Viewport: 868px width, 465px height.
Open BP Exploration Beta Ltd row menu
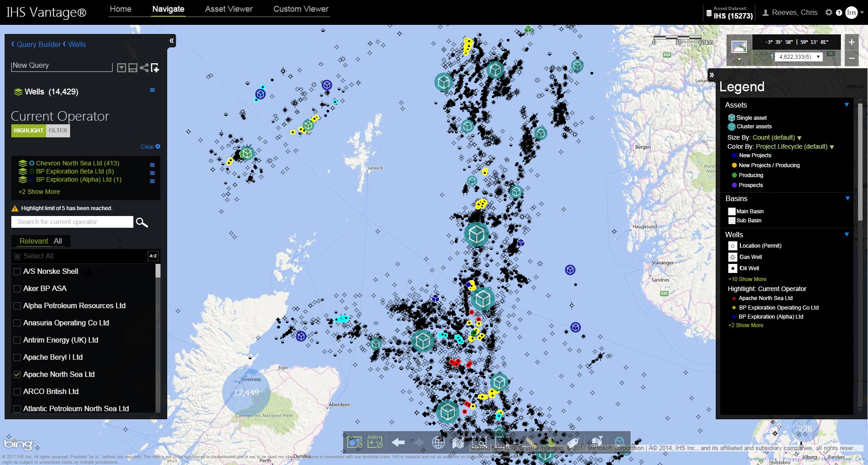tap(152, 173)
